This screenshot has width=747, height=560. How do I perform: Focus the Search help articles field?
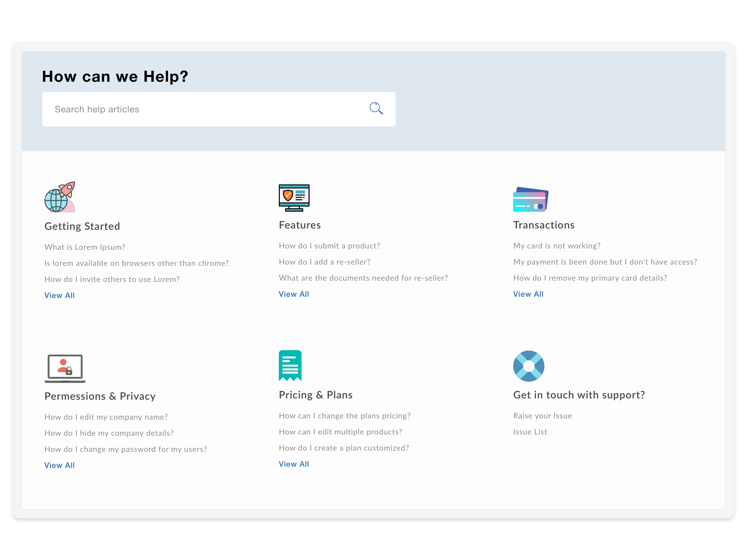(203, 109)
